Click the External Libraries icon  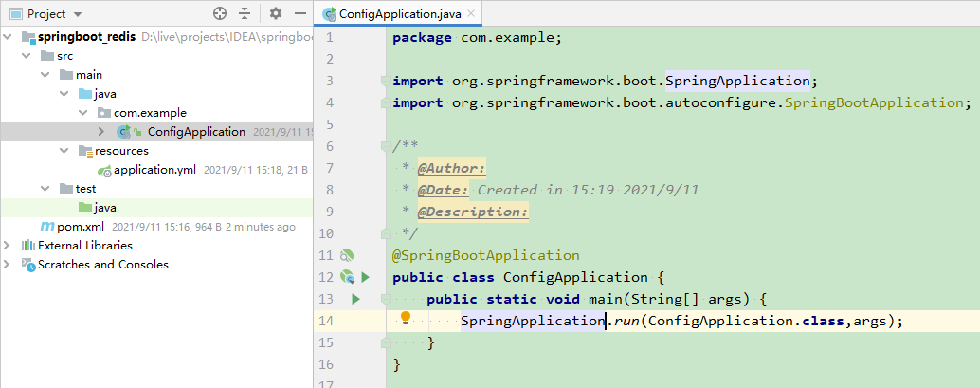click(x=28, y=246)
